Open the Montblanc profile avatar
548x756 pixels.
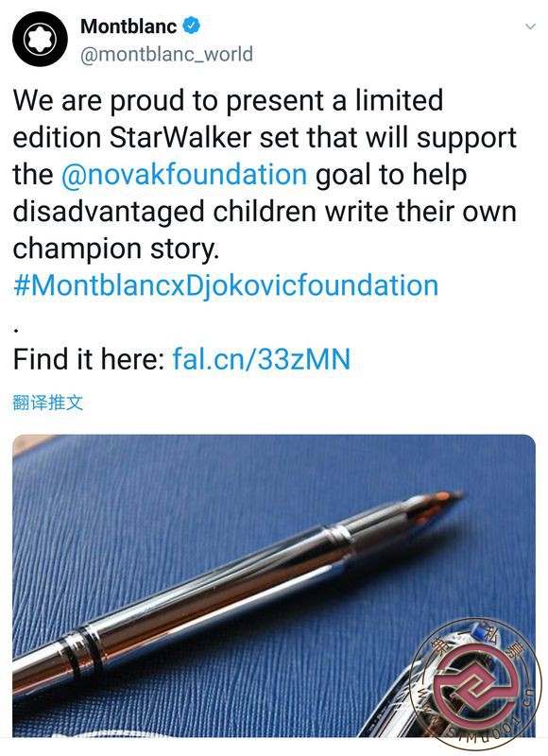[x=41, y=40]
